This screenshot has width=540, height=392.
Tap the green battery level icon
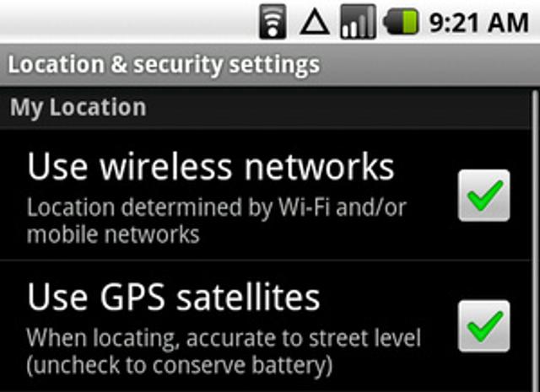click(402, 22)
